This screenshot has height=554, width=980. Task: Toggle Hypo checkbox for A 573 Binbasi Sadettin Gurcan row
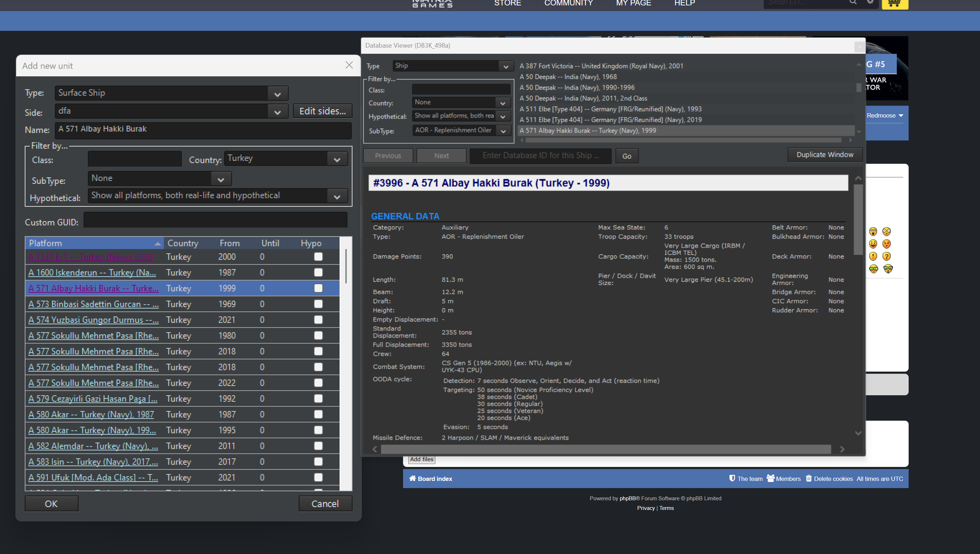pos(318,304)
